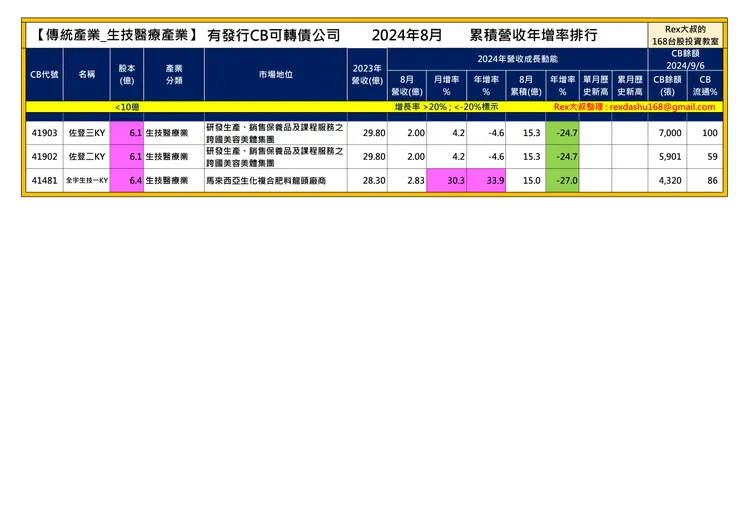The width and height of the screenshot is (740, 523).
Task: Click the CB流通% column header
Action: click(x=705, y=85)
